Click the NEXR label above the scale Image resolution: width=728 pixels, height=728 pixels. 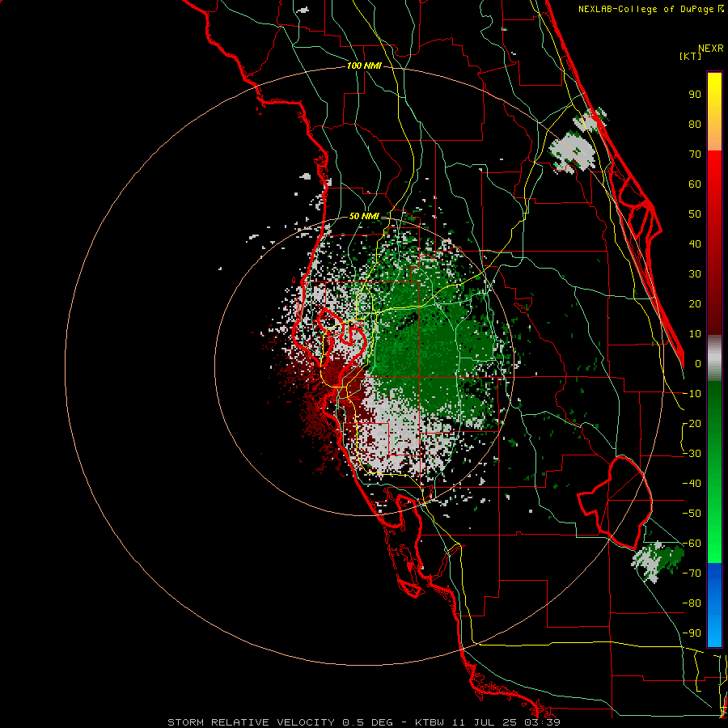click(710, 49)
